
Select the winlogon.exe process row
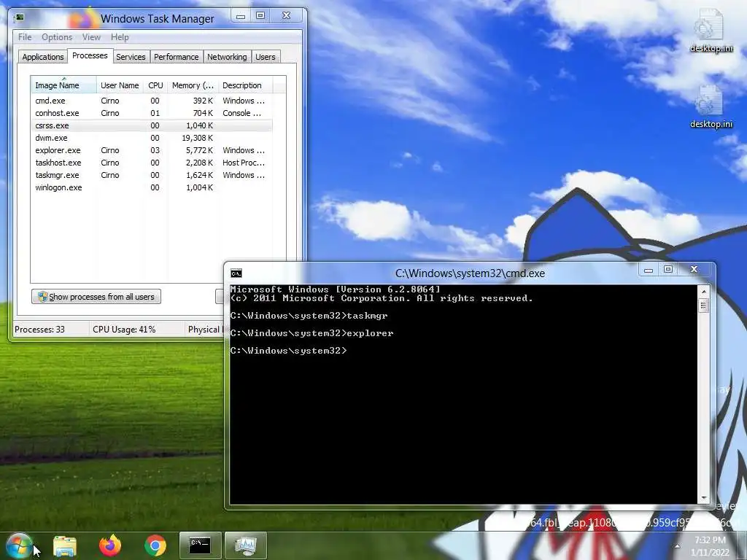coord(152,187)
